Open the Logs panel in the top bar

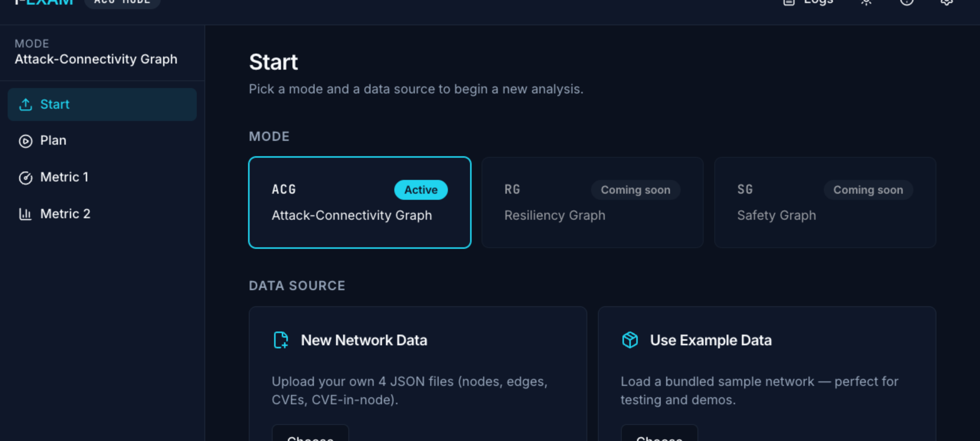tap(809, 2)
